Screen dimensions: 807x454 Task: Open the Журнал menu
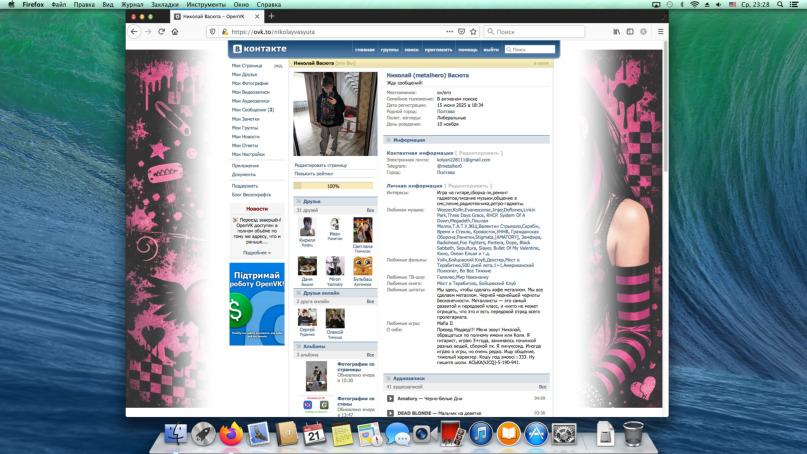[132, 4]
